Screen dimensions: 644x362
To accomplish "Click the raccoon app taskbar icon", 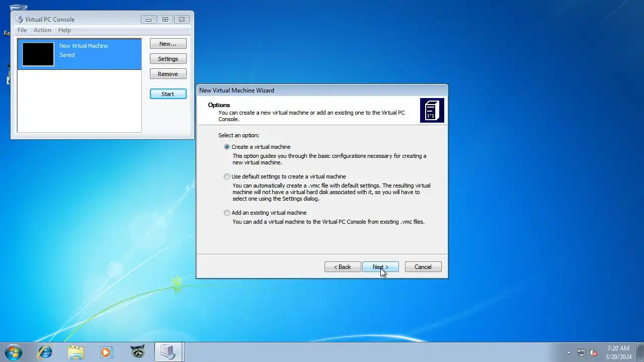I will (x=137, y=352).
